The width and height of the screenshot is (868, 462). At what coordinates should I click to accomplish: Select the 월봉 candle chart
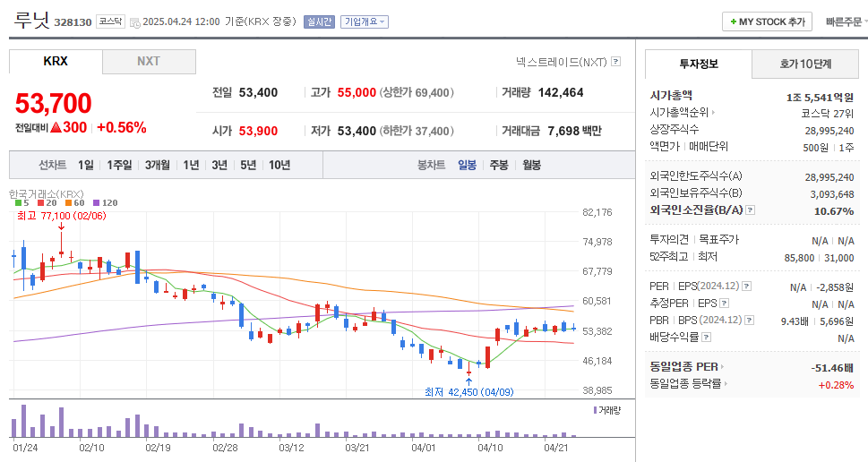point(531,165)
